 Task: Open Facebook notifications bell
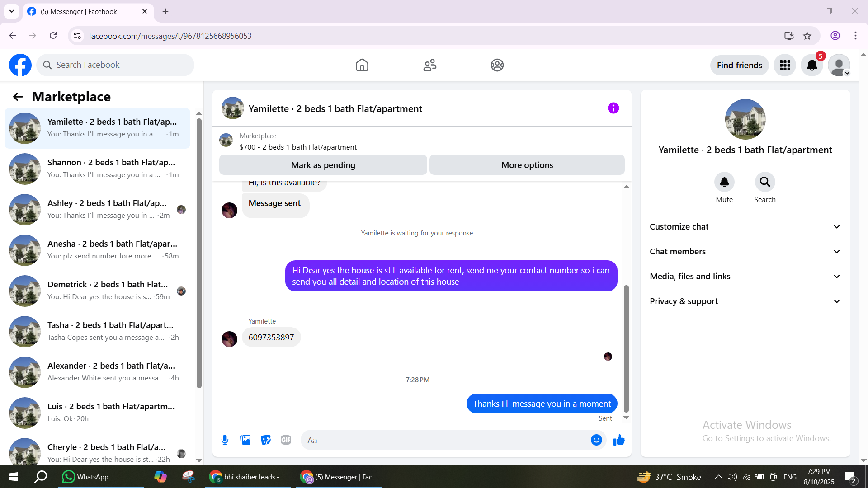tap(812, 66)
